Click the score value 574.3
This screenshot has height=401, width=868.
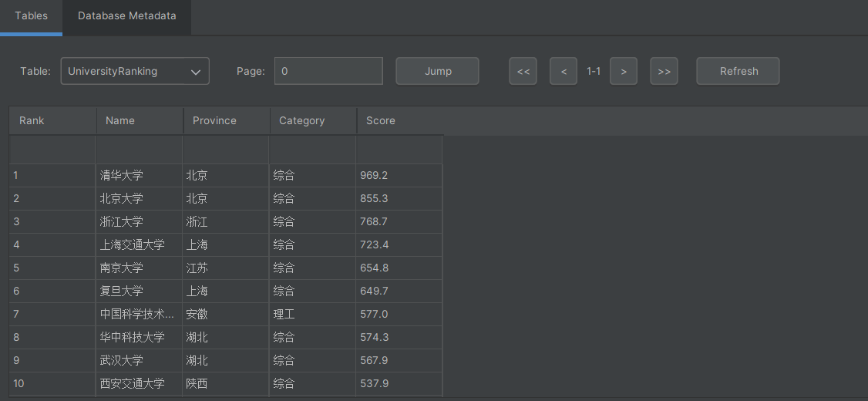(399, 337)
